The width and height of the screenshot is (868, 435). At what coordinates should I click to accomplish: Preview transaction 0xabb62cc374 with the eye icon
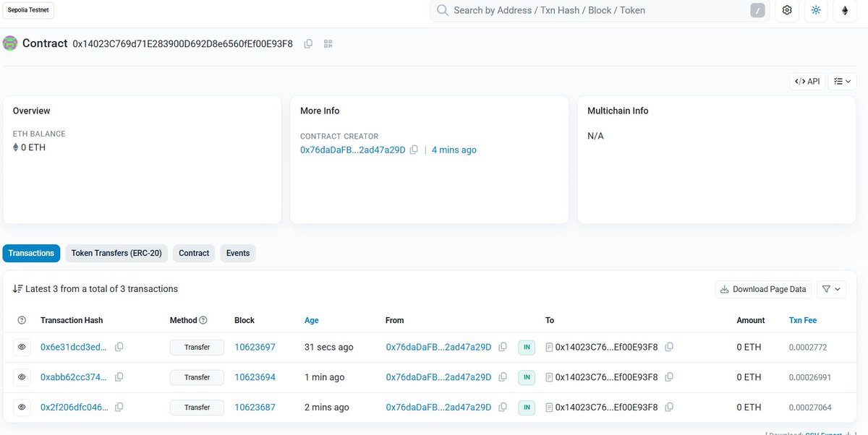click(x=22, y=377)
